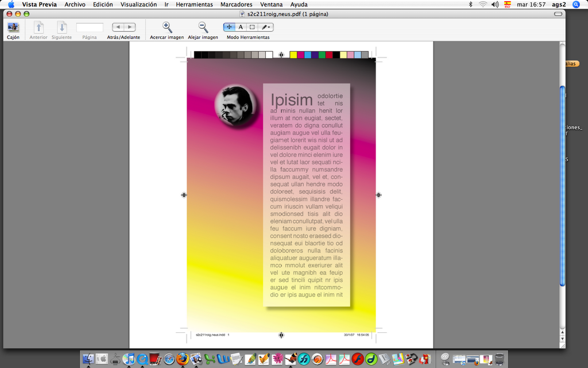Open Microsoft Excel from the Dock
This screenshot has width=588, height=368.
(x=210, y=359)
